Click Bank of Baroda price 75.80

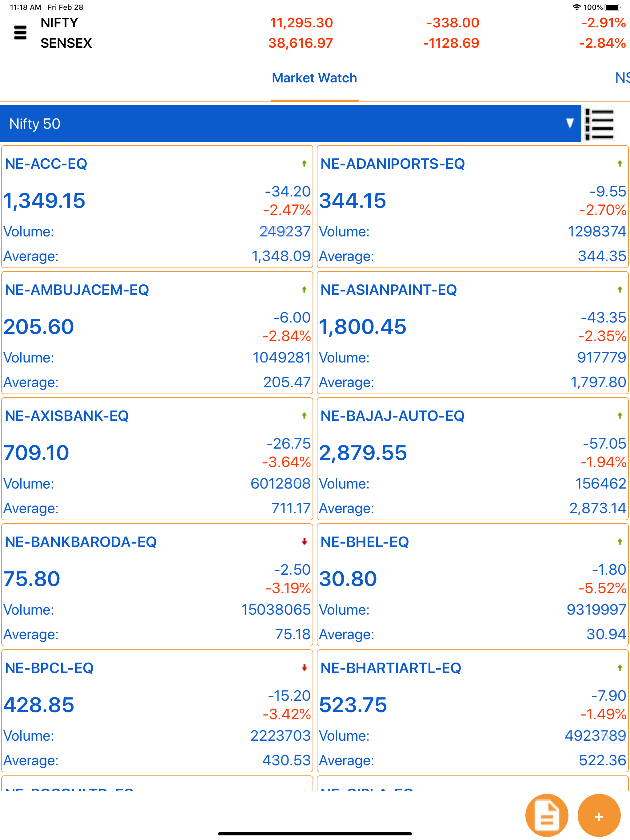pos(32,579)
